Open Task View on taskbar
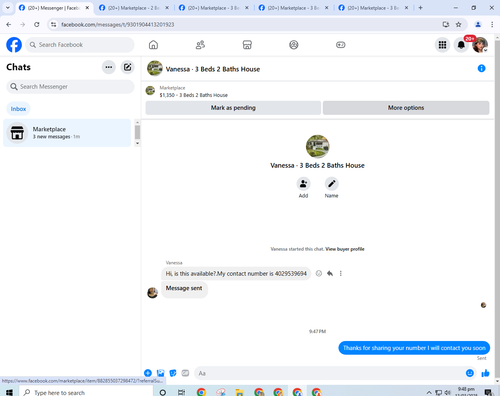The width and height of the screenshot is (500, 396). point(181,392)
